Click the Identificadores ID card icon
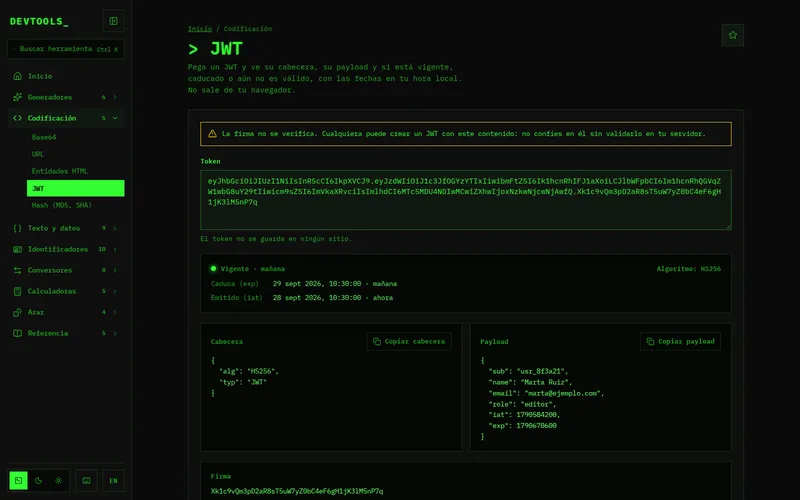 (17, 249)
